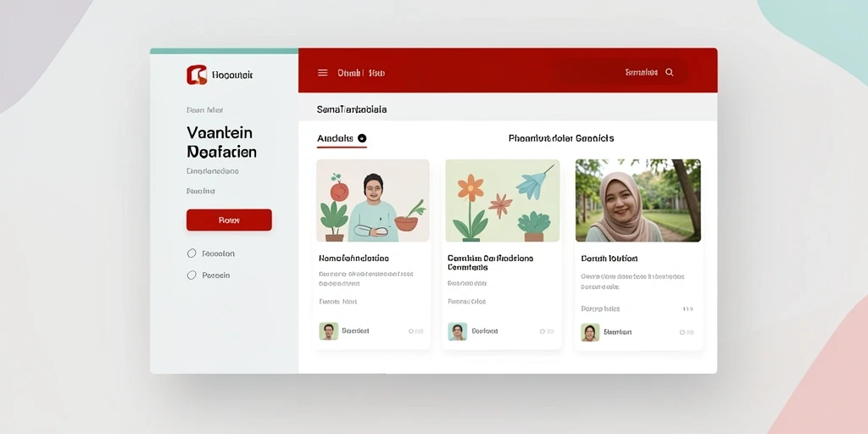Open the illustrated flowers thumbnail

[x=502, y=200]
